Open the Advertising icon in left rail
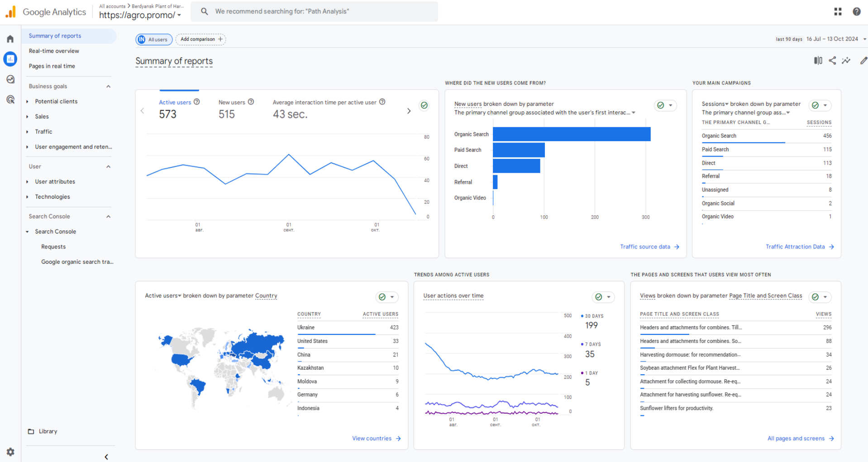 [x=10, y=100]
